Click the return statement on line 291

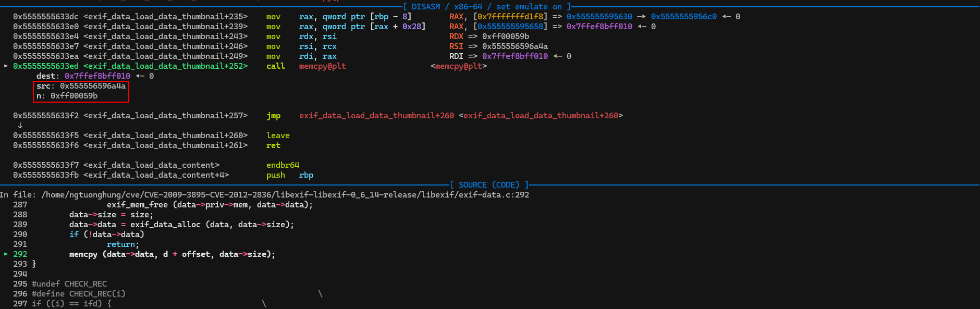(123, 244)
